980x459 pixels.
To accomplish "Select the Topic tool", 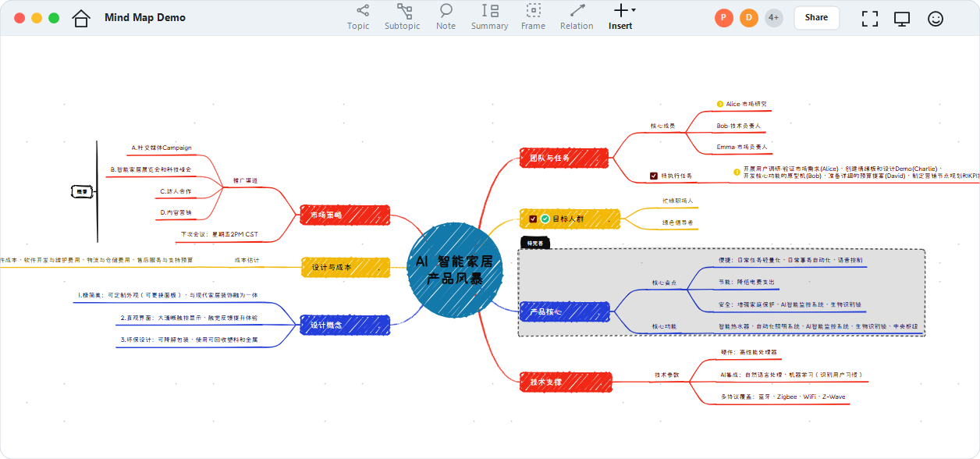I will 359,17.
